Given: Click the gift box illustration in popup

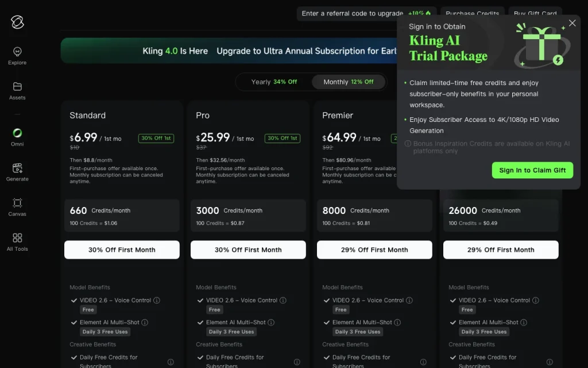Looking at the screenshot, I should coord(542,45).
